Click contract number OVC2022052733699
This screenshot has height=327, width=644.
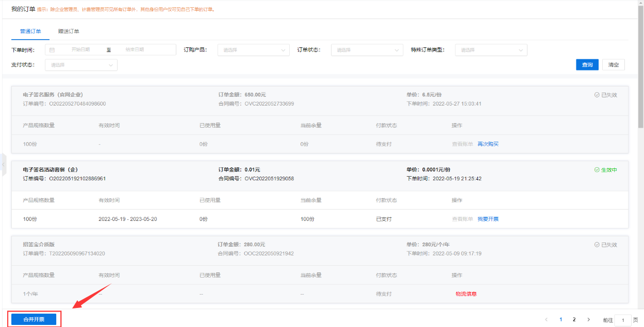coord(269,104)
